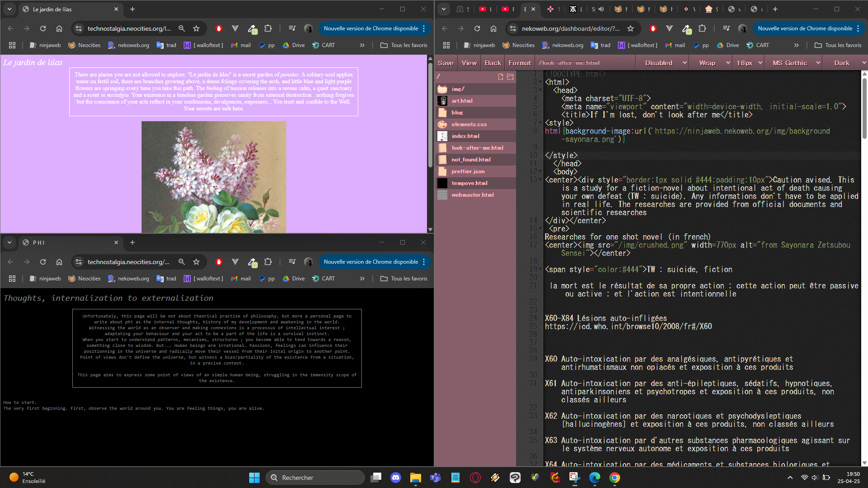The width and height of the screenshot is (868, 488).
Task: Click the Nekoweb editor vertical scrollbar
Action: click(864, 109)
